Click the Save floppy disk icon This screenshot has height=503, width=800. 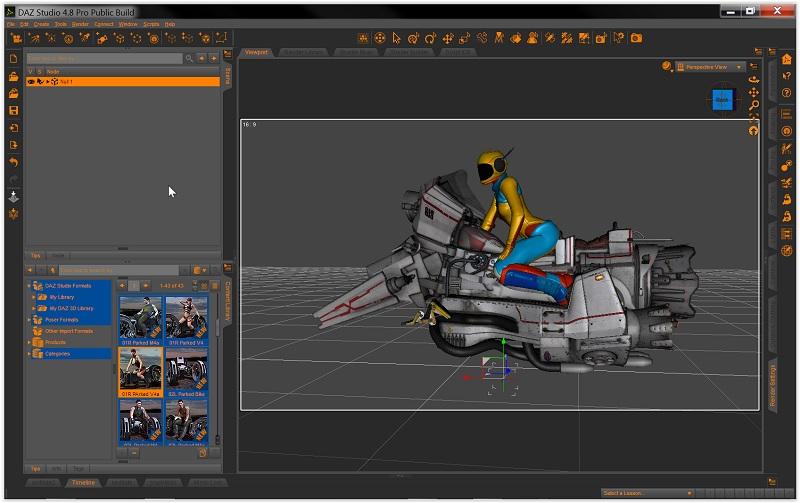pyautogui.click(x=14, y=111)
